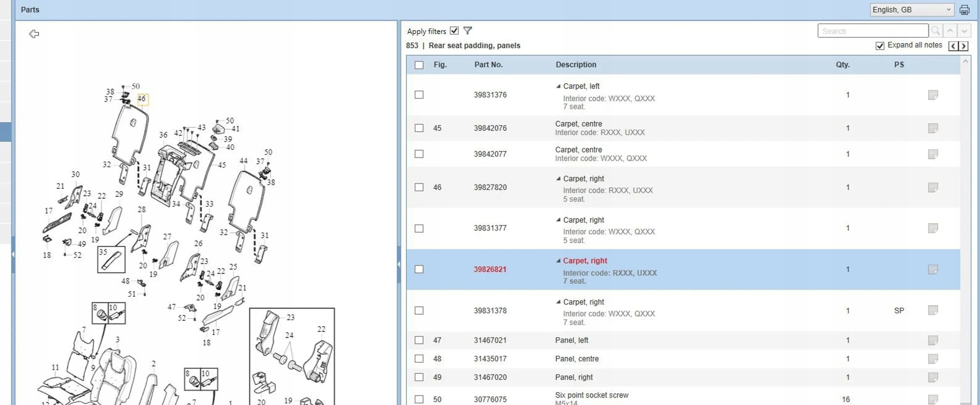
Task: Click the SP value in PS column
Action: tap(899, 311)
